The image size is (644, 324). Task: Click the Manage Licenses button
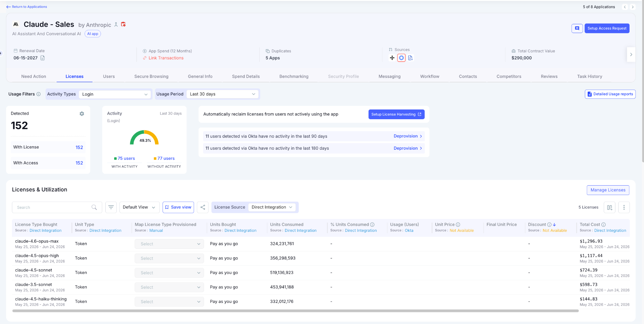[x=608, y=190]
